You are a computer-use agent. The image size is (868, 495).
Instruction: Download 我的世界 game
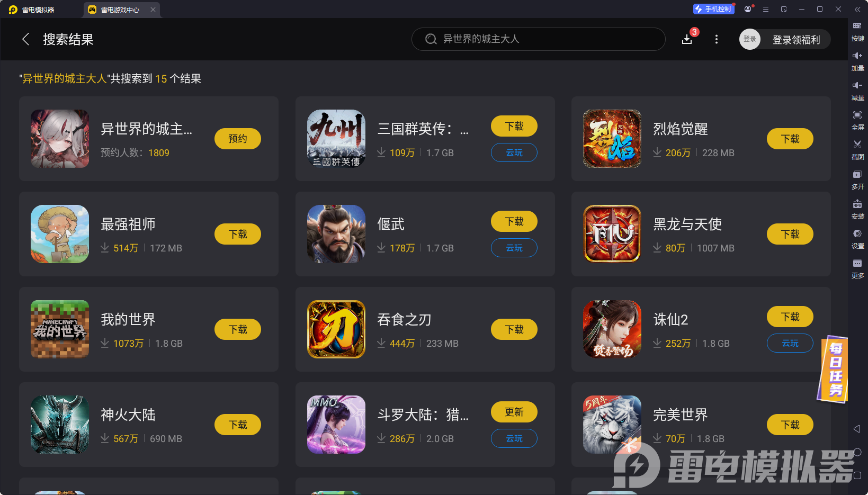tap(238, 329)
